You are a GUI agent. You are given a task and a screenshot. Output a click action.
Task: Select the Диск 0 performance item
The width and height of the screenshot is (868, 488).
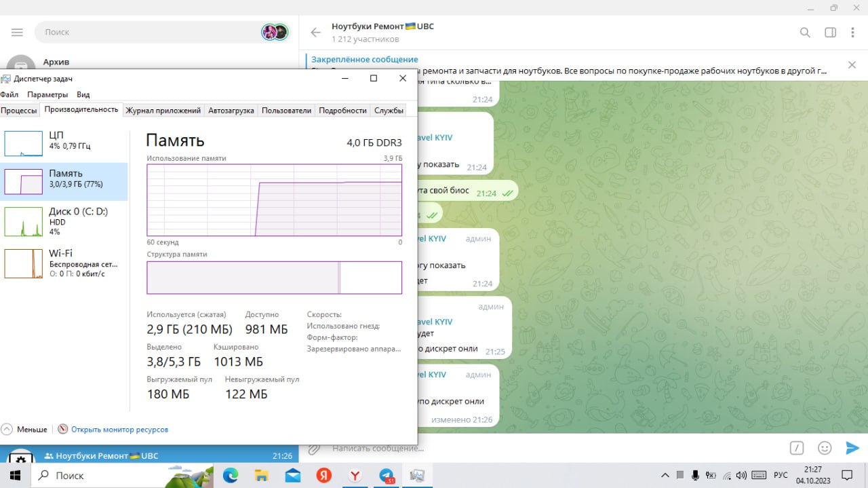pos(64,222)
